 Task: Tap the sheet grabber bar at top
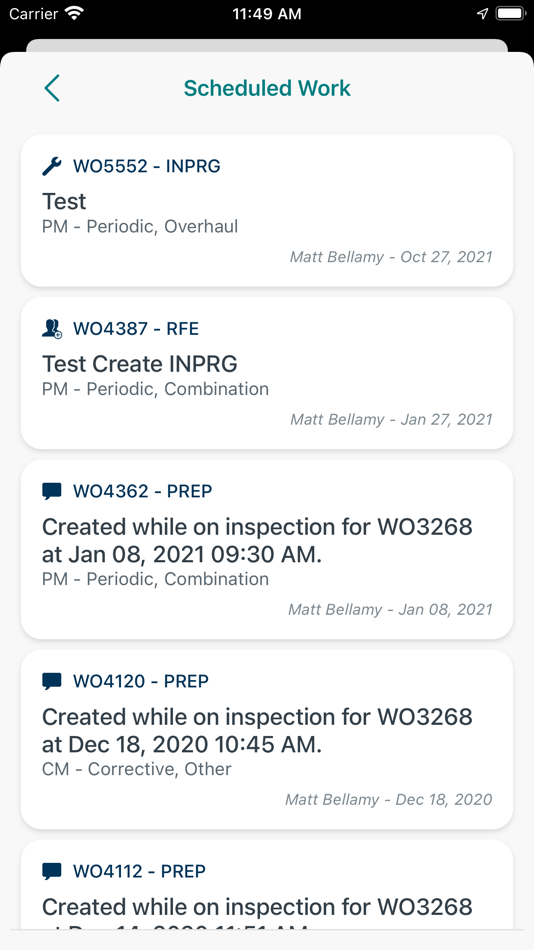point(267,45)
